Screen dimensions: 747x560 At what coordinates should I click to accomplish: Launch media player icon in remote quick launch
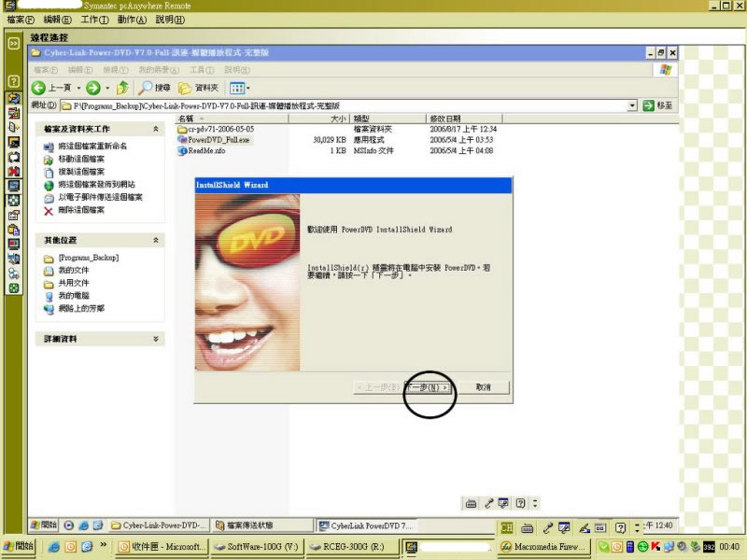pos(69,525)
